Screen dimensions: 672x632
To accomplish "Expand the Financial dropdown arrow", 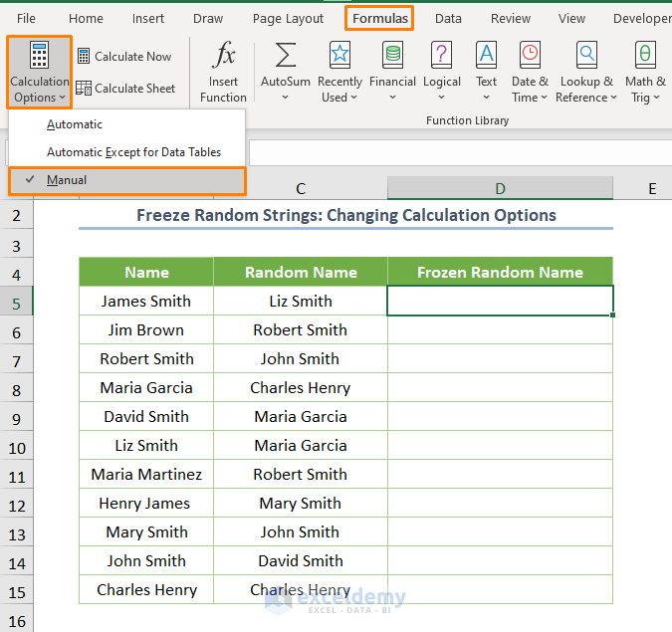I will coord(392,98).
